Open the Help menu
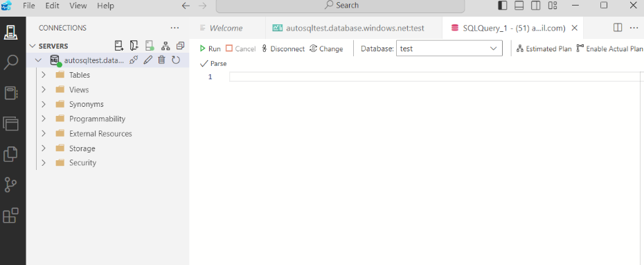Image resolution: width=644 pixels, height=265 pixels. pos(105,6)
